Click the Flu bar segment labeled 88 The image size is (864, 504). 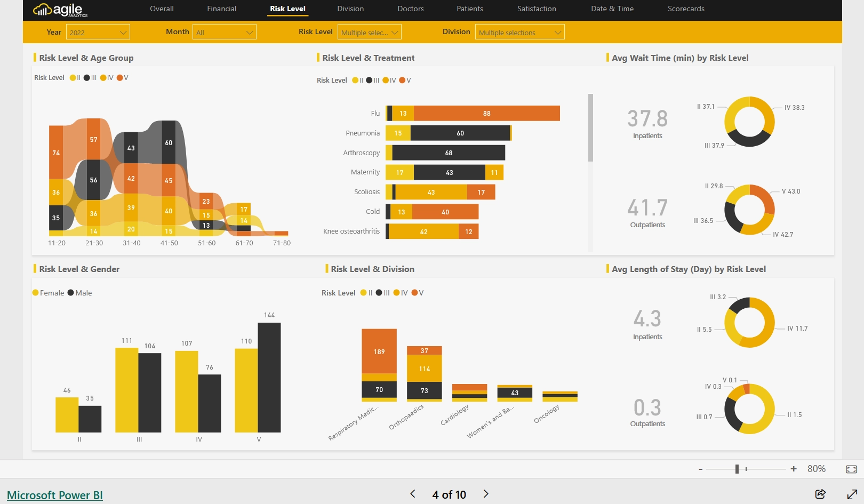487,113
